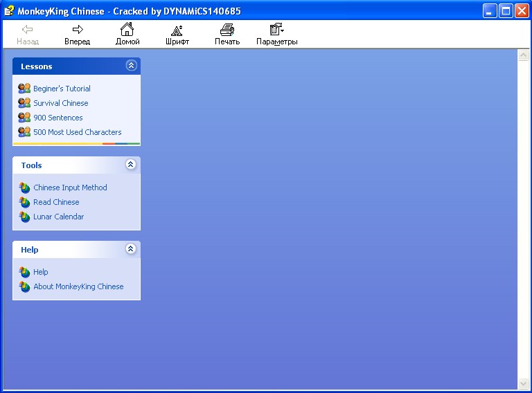Click the Help panel header title
Viewport: 532px width, 393px height.
coord(30,250)
